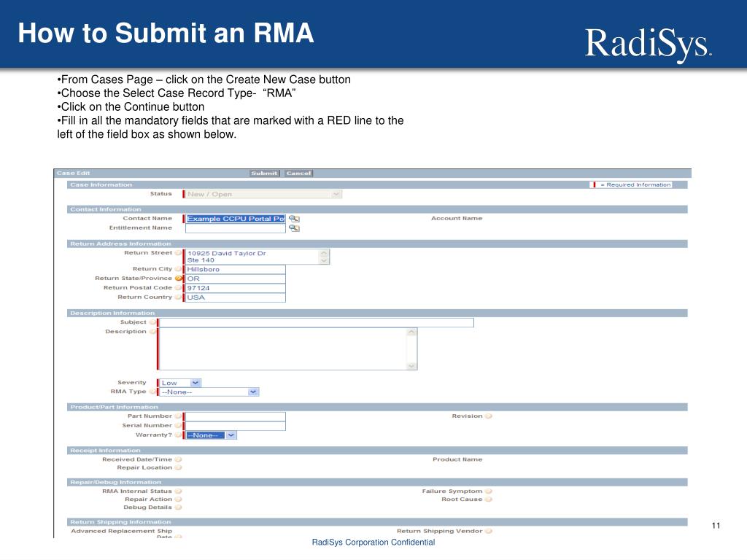
Task: Click help icon beside Revision
Action: 488,416
